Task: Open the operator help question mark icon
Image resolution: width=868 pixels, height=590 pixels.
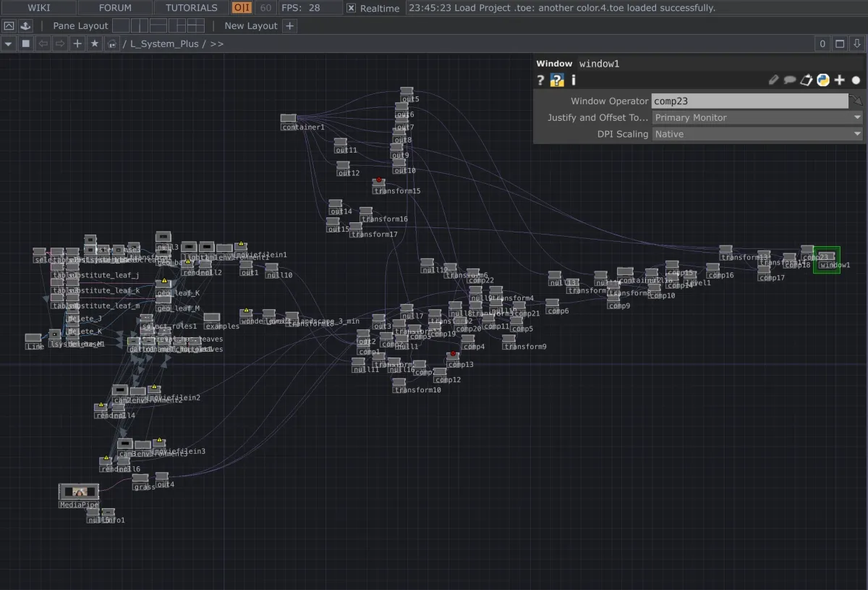Action: pos(540,80)
